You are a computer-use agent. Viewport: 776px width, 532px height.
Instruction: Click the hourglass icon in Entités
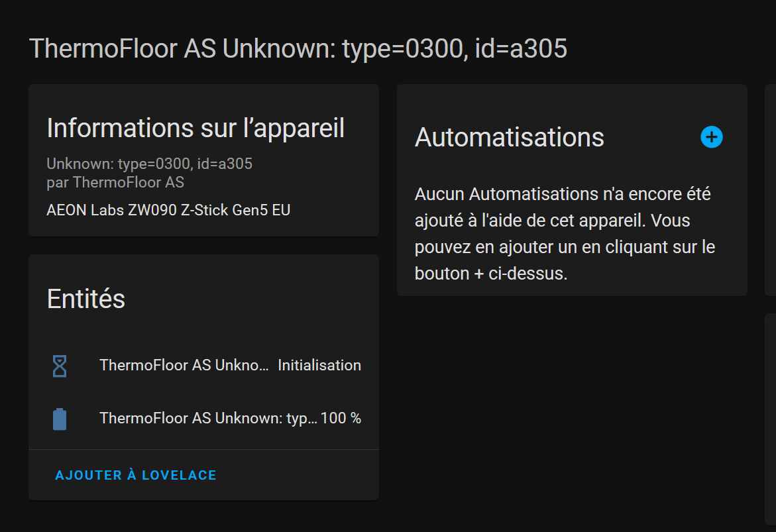[60, 365]
